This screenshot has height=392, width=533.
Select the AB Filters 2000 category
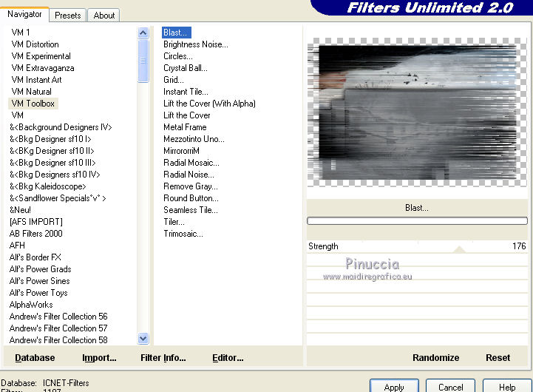point(35,234)
